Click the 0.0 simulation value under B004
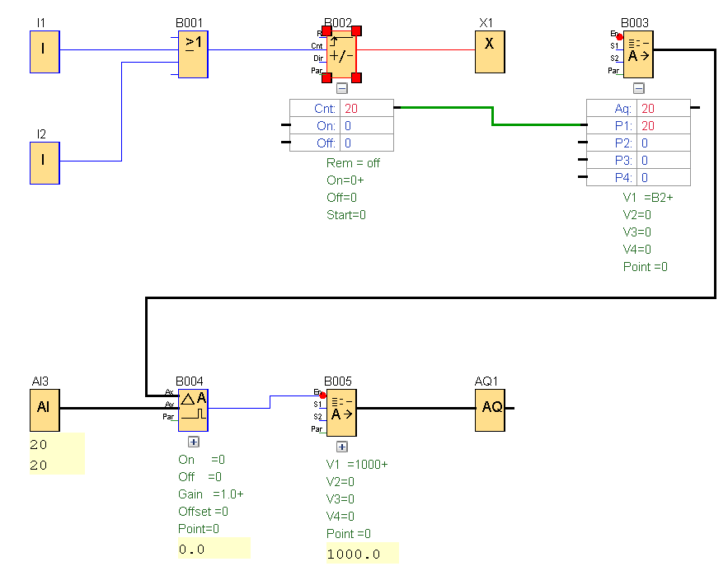Image resolution: width=728 pixels, height=585 pixels. pyautogui.click(x=214, y=549)
